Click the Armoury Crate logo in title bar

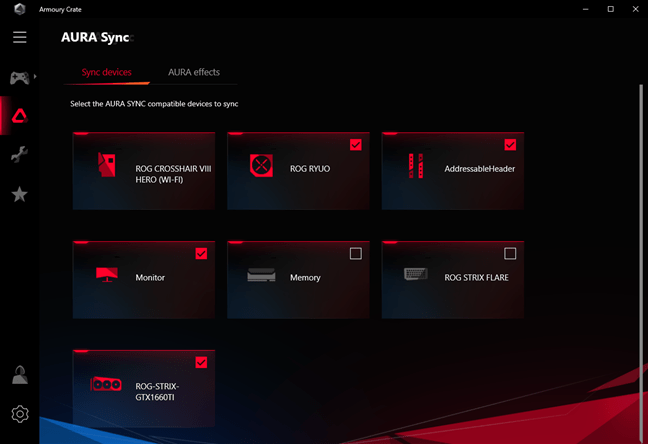coord(19,9)
